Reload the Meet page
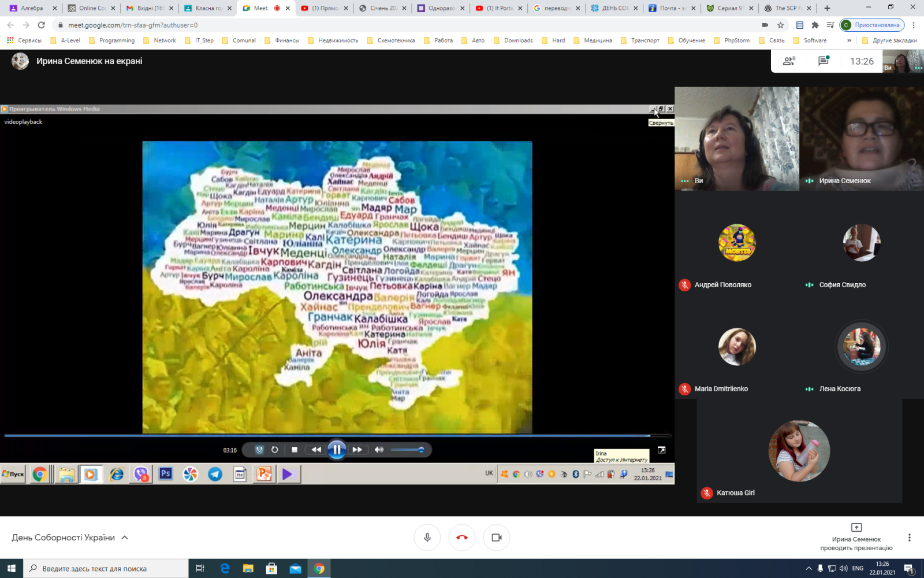The height and width of the screenshot is (578, 924). point(42,25)
